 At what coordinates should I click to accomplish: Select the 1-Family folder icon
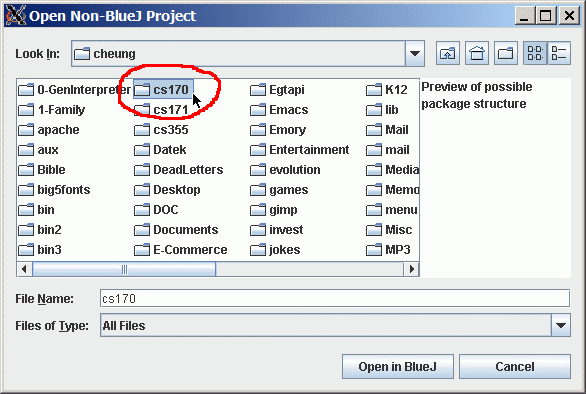[26, 110]
